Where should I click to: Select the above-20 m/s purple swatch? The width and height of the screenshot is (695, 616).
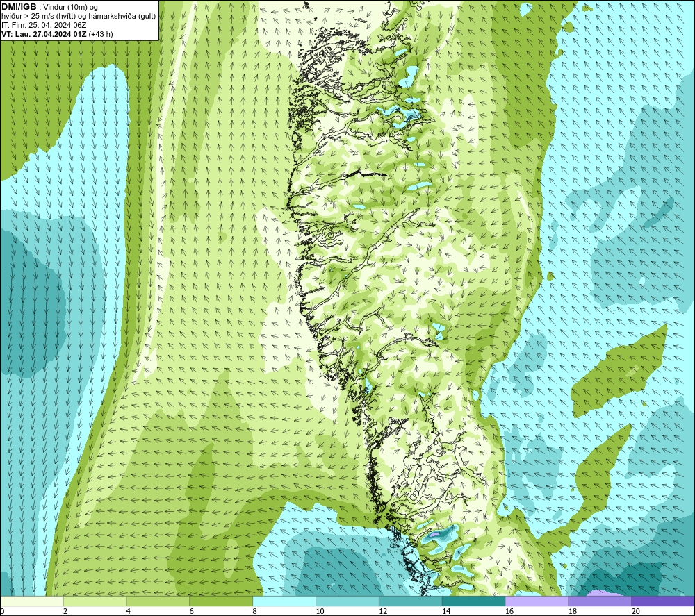coord(663,601)
